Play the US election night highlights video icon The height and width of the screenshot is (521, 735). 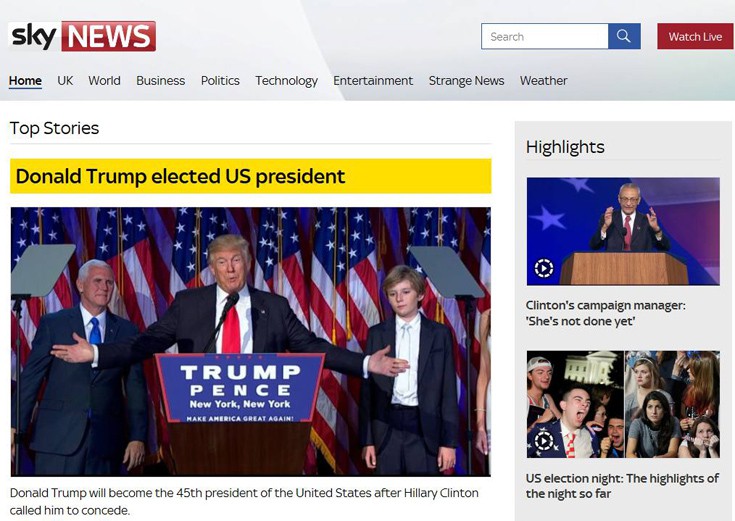pos(544,441)
